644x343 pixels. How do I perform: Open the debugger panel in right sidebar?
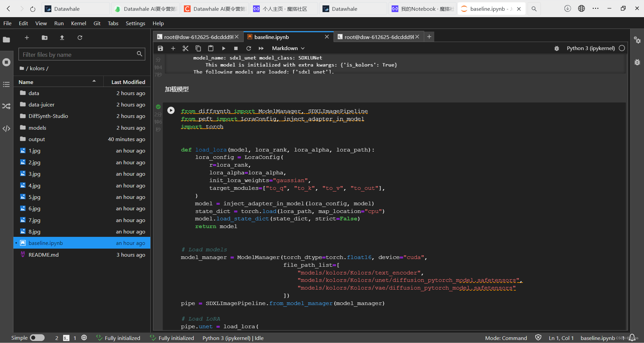[637, 62]
